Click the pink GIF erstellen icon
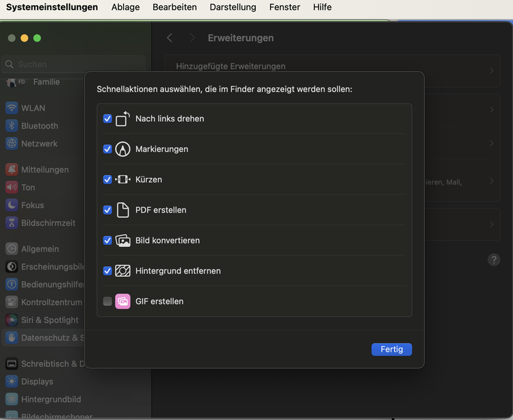The height and width of the screenshot is (420, 513). pos(122,301)
